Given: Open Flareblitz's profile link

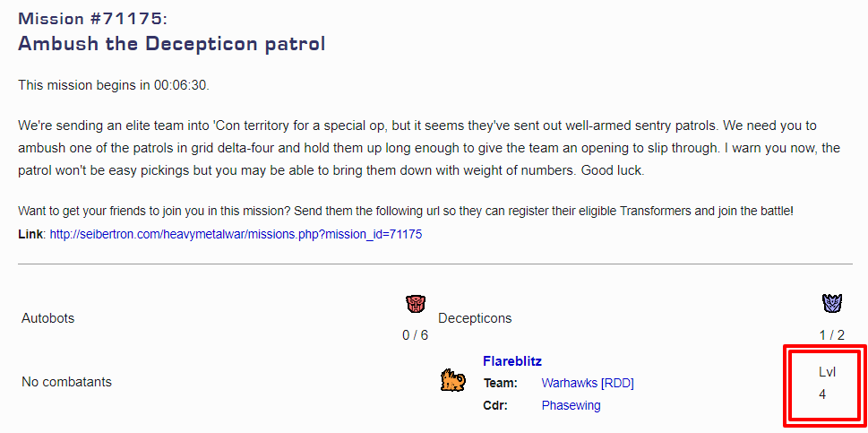Looking at the screenshot, I should (x=512, y=361).
